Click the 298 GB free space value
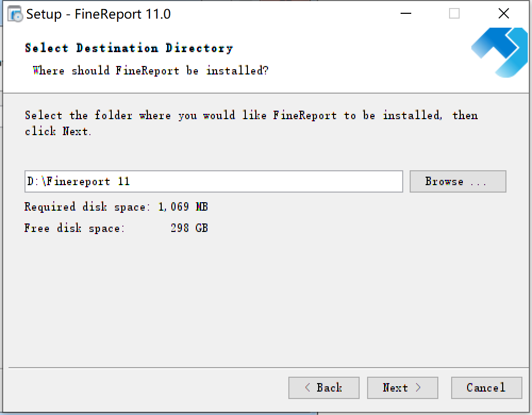Viewport: 532px width, 415px height. click(189, 228)
